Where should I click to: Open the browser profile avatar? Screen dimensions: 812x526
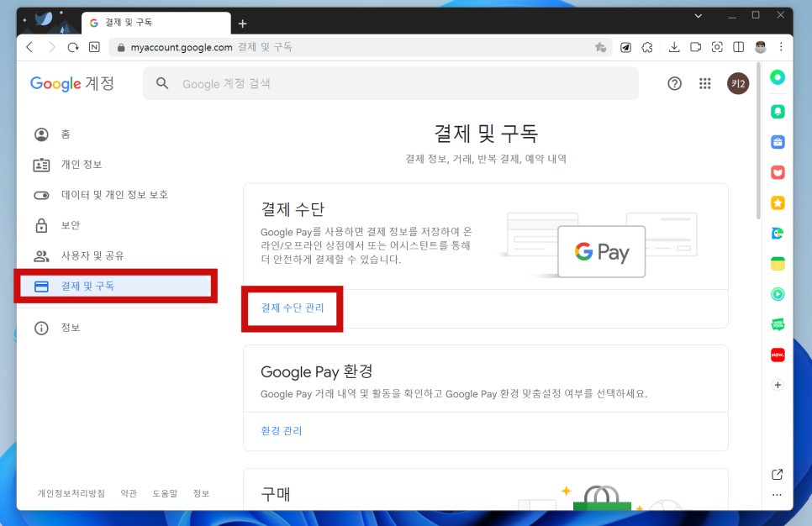pyautogui.click(x=760, y=47)
